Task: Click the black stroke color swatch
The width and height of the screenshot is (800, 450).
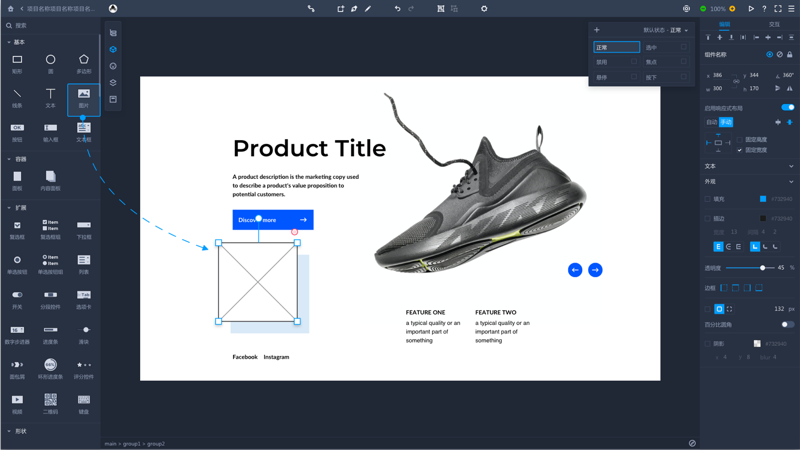Action: tap(763, 218)
